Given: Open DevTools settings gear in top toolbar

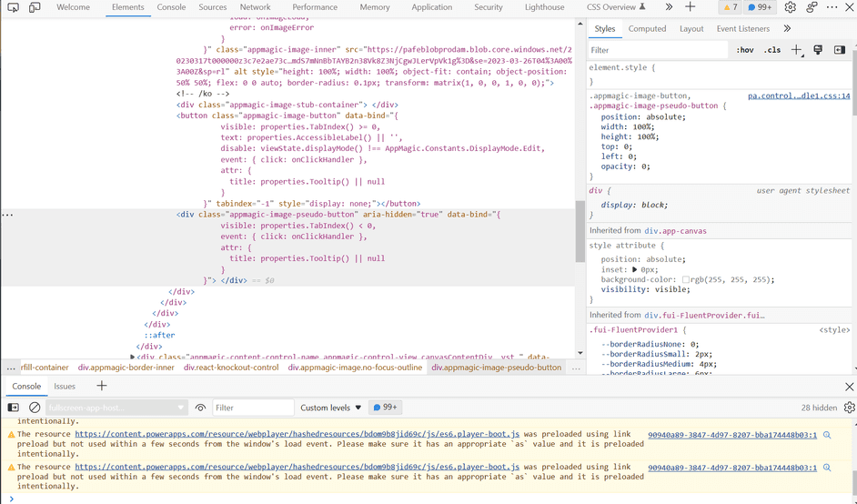Looking at the screenshot, I should (790, 7).
